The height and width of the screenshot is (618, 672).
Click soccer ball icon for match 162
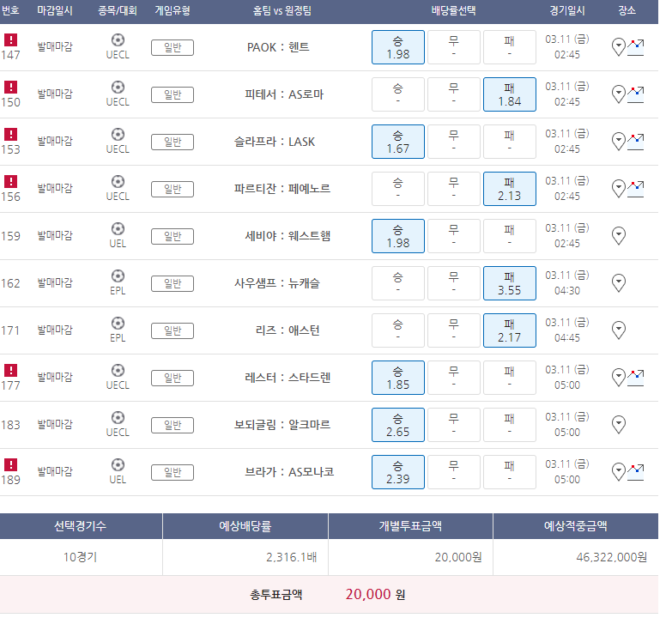pos(118,276)
